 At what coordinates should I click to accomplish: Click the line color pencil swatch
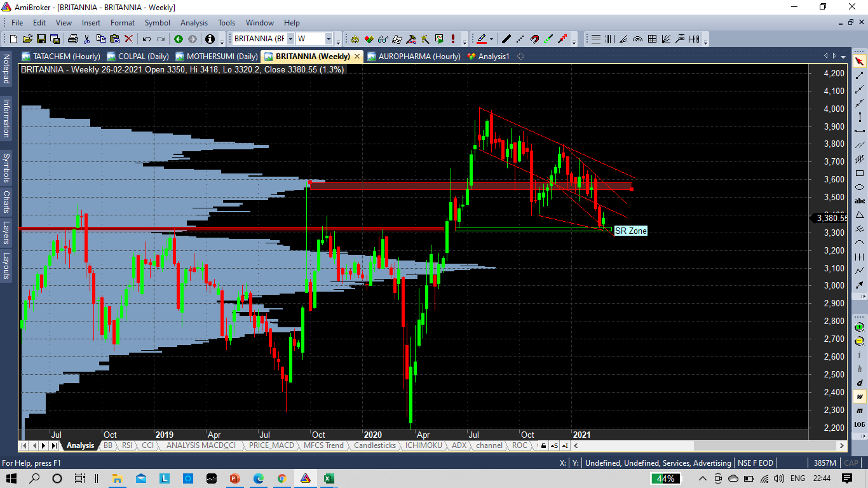point(481,39)
